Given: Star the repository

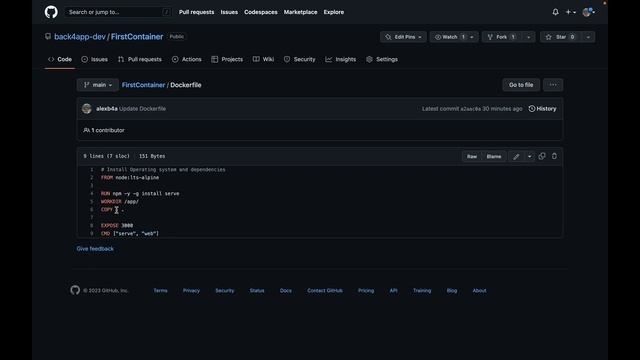Looking at the screenshot, I should (x=561, y=37).
